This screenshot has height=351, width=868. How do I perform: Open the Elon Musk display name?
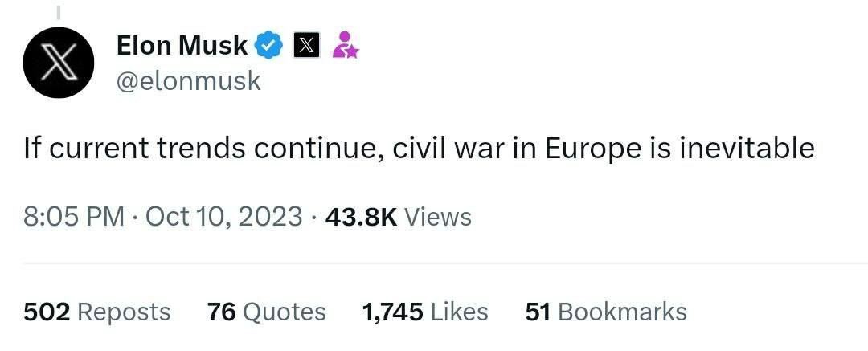coord(182,46)
